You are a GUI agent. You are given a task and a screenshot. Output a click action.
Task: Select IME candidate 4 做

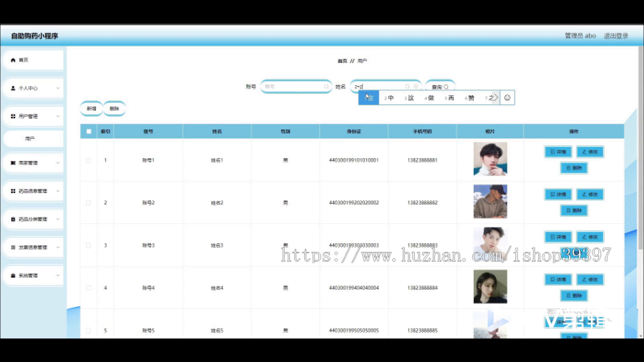click(429, 98)
